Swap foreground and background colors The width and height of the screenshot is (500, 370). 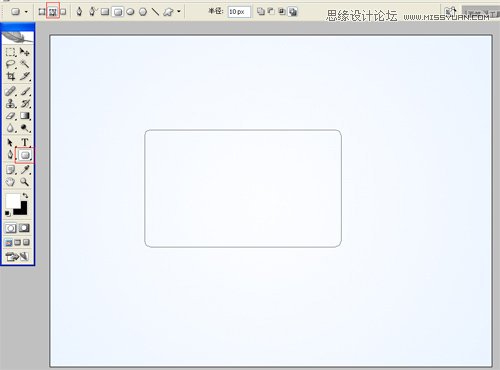click(x=25, y=195)
